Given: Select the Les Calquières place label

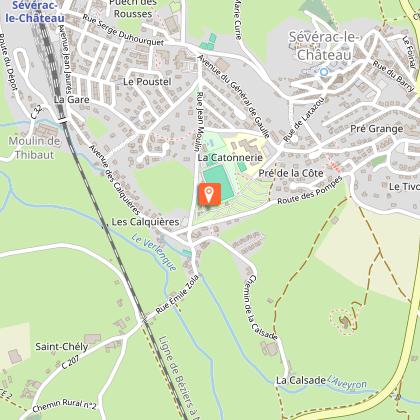Looking at the screenshot, I should [x=145, y=222].
